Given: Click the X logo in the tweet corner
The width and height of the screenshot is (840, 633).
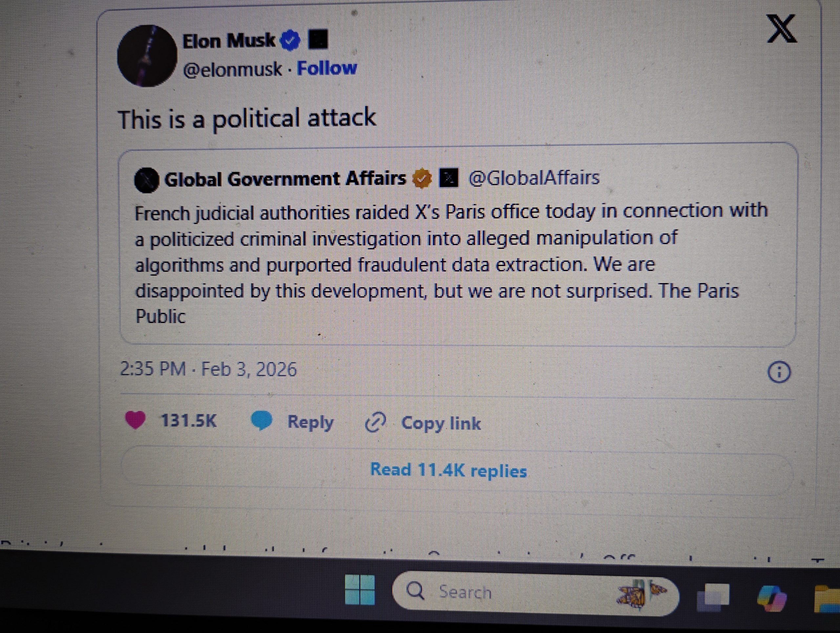Looking at the screenshot, I should click(x=781, y=29).
